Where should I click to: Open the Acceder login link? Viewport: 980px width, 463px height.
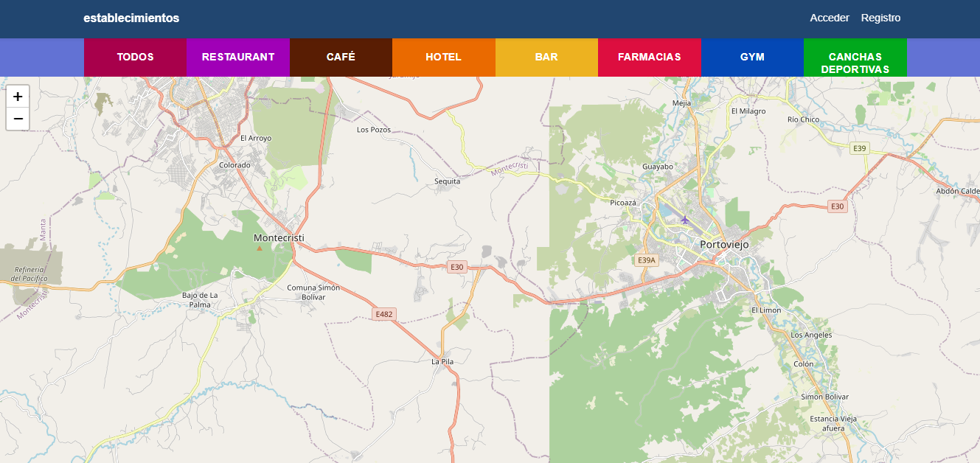click(x=830, y=18)
